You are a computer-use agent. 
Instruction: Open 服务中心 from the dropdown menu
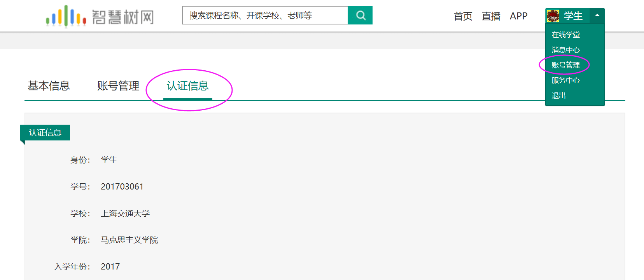pyautogui.click(x=565, y=80)
